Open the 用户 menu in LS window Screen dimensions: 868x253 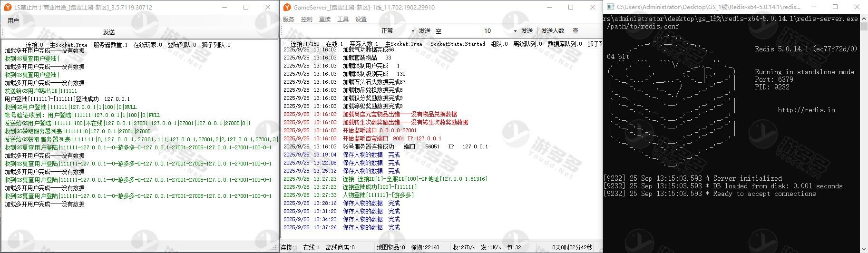(x=13, y=20)
